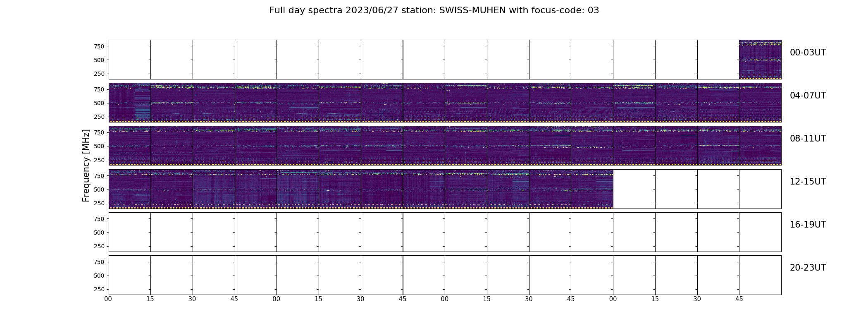The height and width of the screenshot is (331, 868).
Task: Click the 250 tick in the 20-23UT row
Action: [99, 289]
